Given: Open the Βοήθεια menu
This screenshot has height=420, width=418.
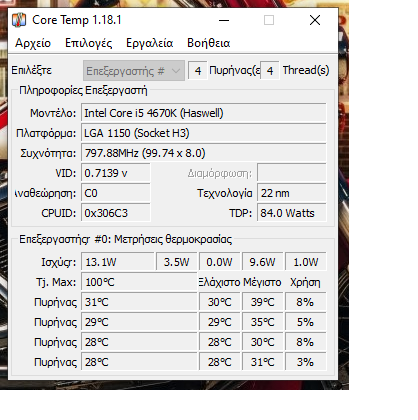Looking at the screenshot, I should (209, 43).
